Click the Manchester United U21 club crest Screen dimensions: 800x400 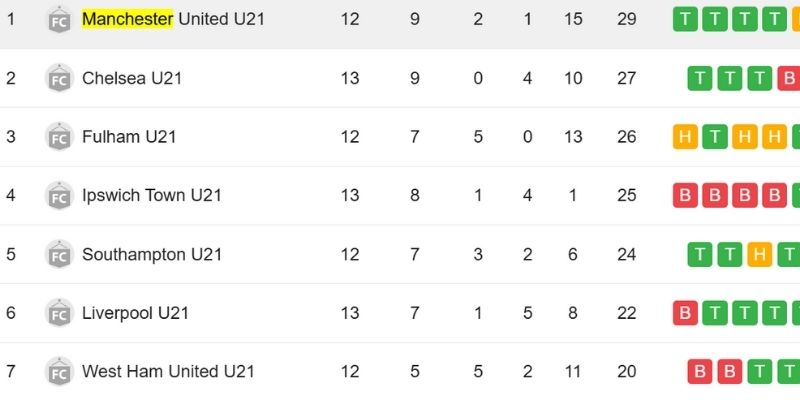[x=59, y=20]
